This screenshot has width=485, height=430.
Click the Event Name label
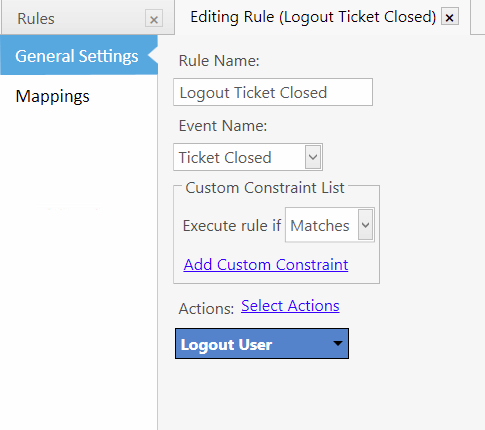click(x=223, y=126)
